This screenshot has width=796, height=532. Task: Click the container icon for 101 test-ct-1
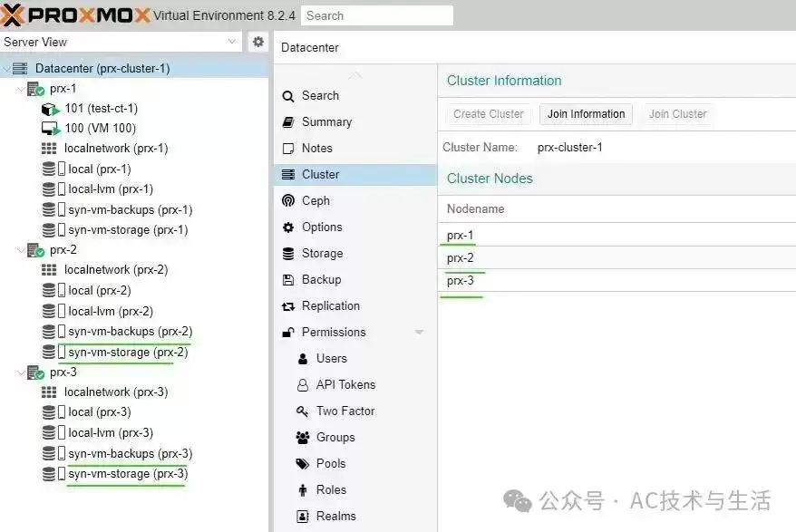(50, 109)
